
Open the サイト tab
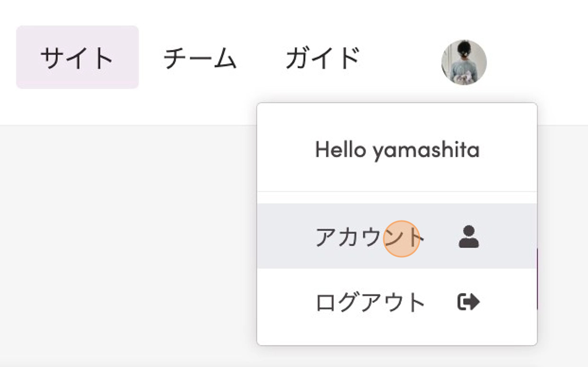coord(77,57)
